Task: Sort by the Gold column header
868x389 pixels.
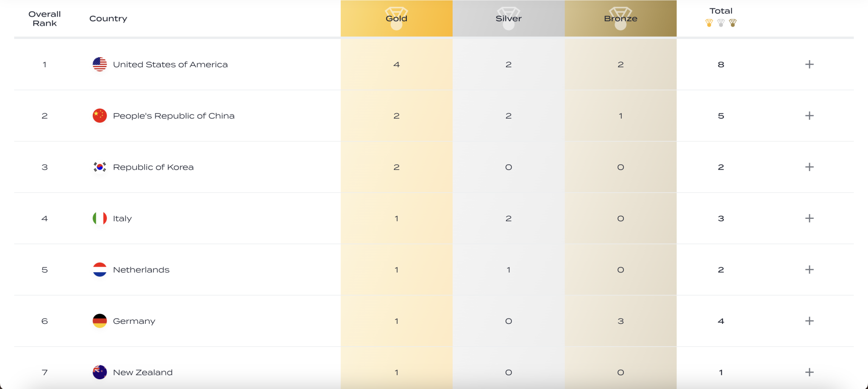Action: tap(396, 19)
